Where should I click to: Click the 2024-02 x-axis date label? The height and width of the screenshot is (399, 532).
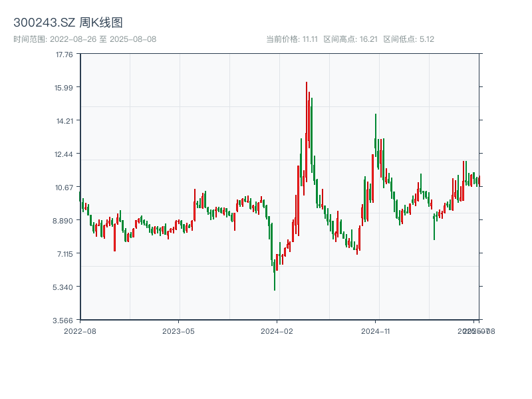pyautogui.click(x=277, y=331)
